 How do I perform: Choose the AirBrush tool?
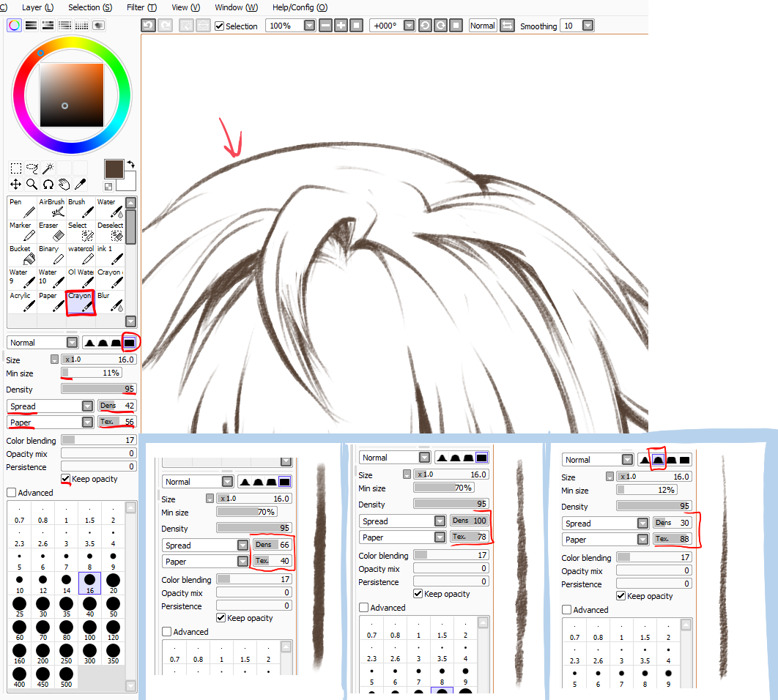pyautogui.click(x=51, y=208)
